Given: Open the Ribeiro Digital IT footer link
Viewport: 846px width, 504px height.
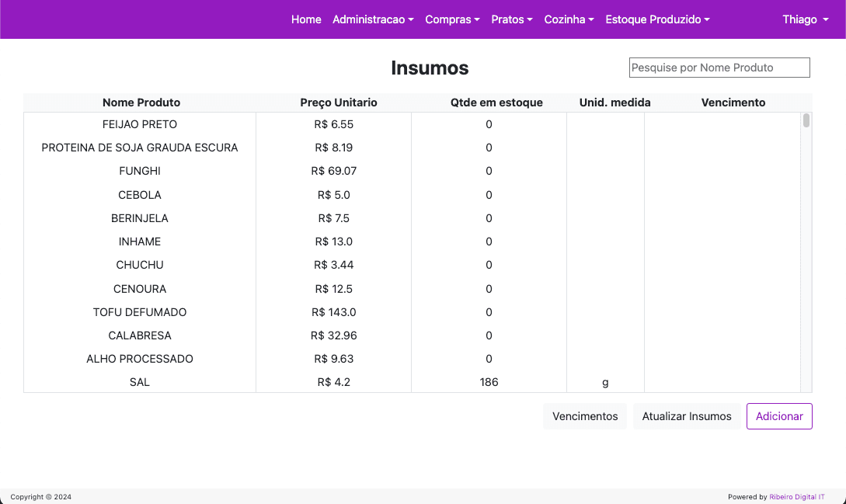Looking at the screenshot, I should [796, 496].
